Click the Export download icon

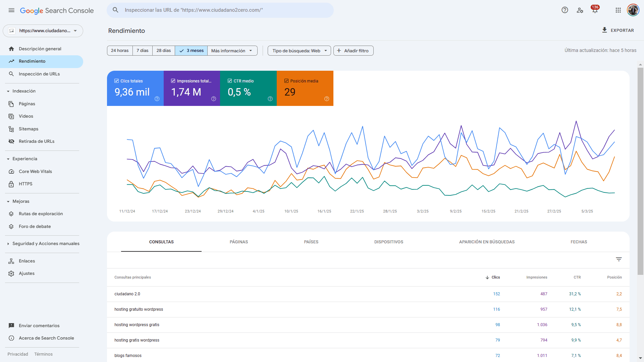(604, 30)
